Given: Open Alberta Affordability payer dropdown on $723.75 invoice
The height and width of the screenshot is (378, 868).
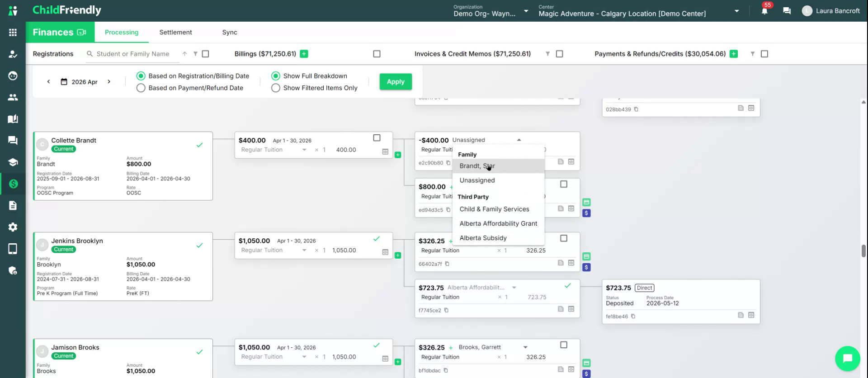Looking at the screenshot, I should (x=514, y=288).
